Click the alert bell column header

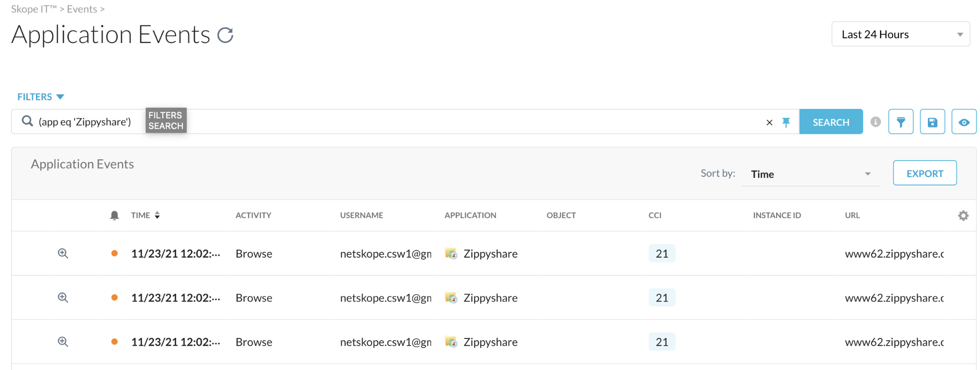tap(114, 216)
